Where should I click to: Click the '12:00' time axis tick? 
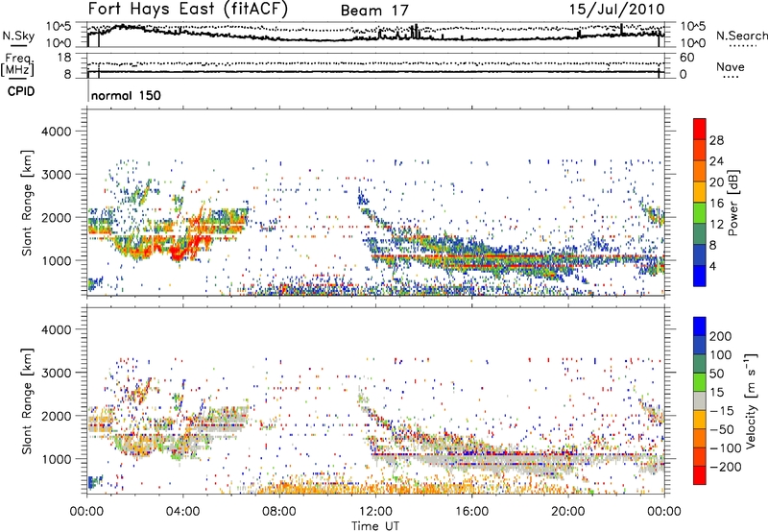(x=375, y=512)
